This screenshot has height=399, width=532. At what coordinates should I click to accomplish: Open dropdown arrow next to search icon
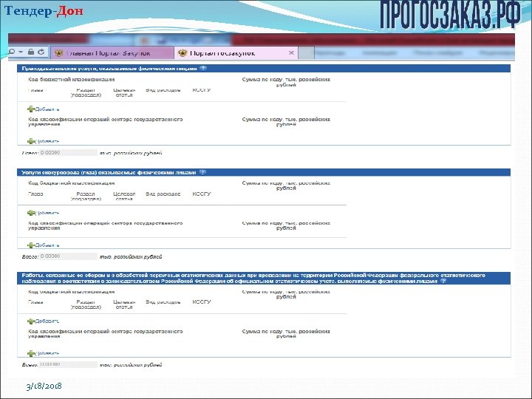tap(21, 52)
